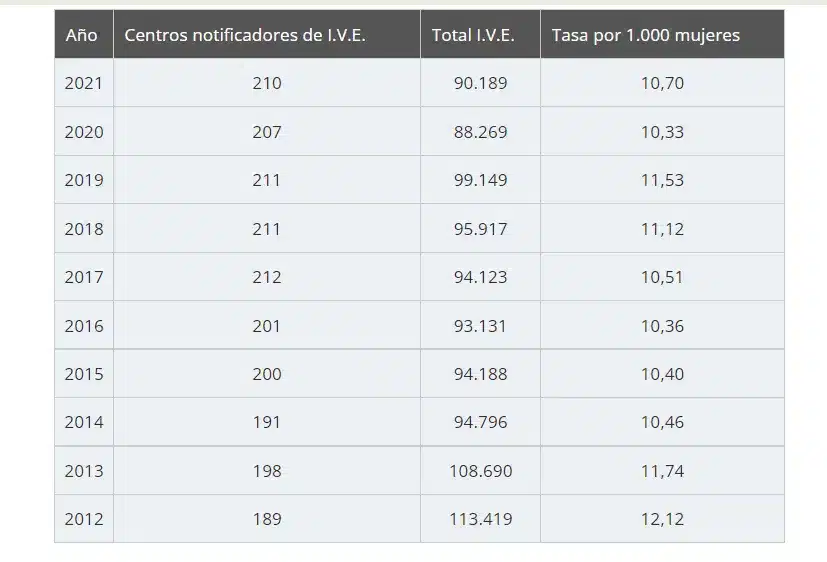Click the 212 centros value
The image size is (827, 562).
coord(267,277)
